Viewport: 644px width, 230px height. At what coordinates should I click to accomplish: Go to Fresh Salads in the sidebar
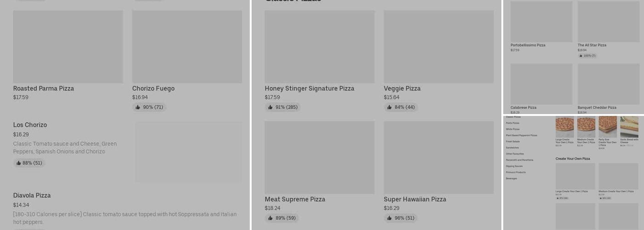513,142
